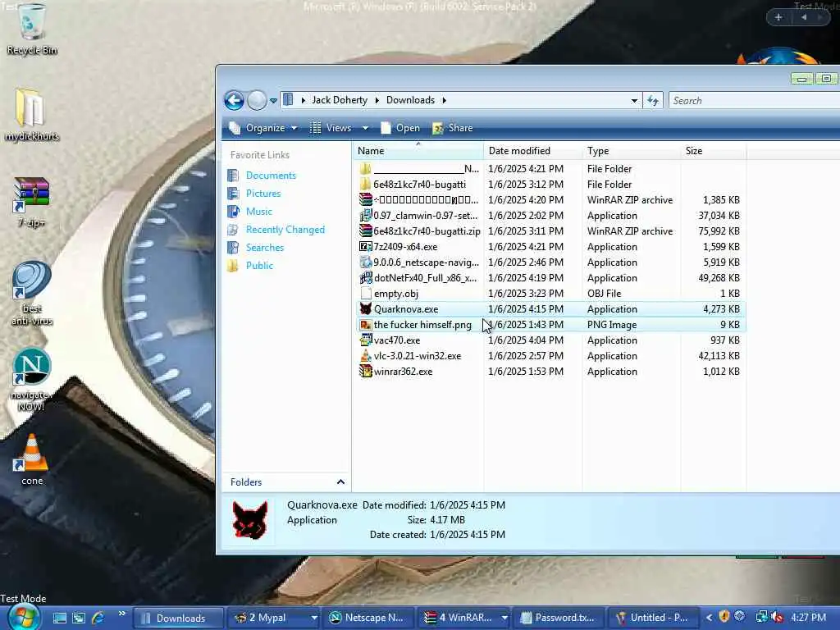Click the Windows Start orb
The height and width of the screenshot is (630, 840).
tap(22, 617)
